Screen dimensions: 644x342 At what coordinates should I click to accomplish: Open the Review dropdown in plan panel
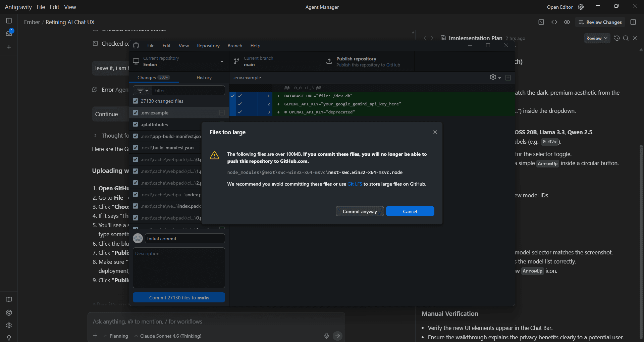tap(597, 38)
